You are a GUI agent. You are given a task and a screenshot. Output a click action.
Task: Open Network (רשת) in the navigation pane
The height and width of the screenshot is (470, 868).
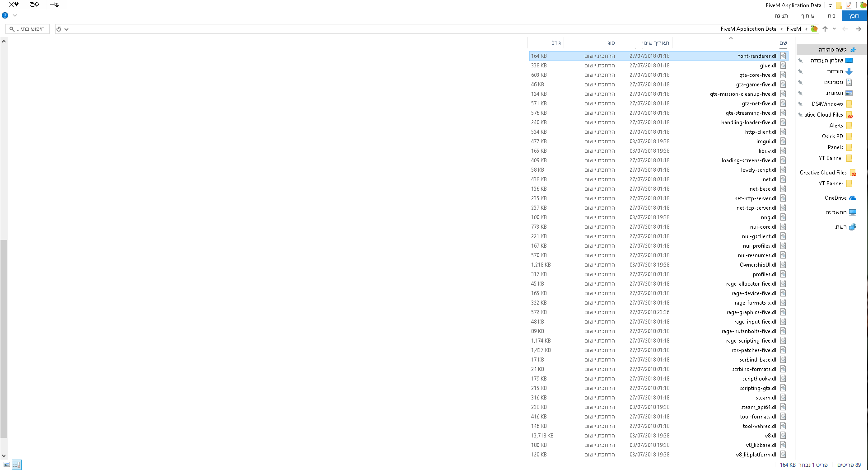(840, 227)
